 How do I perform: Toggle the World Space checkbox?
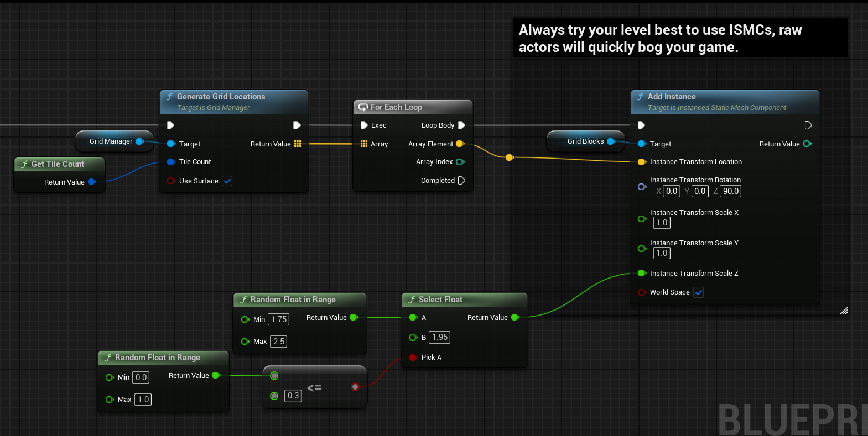(699, 292)
